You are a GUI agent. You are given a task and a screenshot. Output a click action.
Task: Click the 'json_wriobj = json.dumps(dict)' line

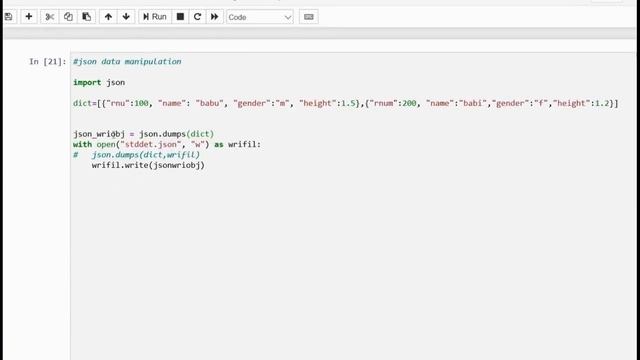pos(143,134)
